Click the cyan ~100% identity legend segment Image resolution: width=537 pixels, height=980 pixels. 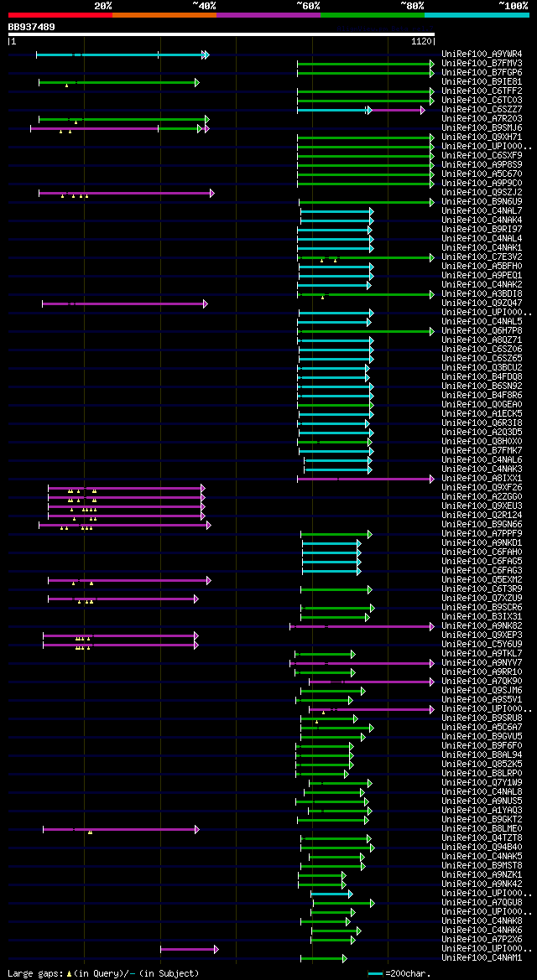477,14
